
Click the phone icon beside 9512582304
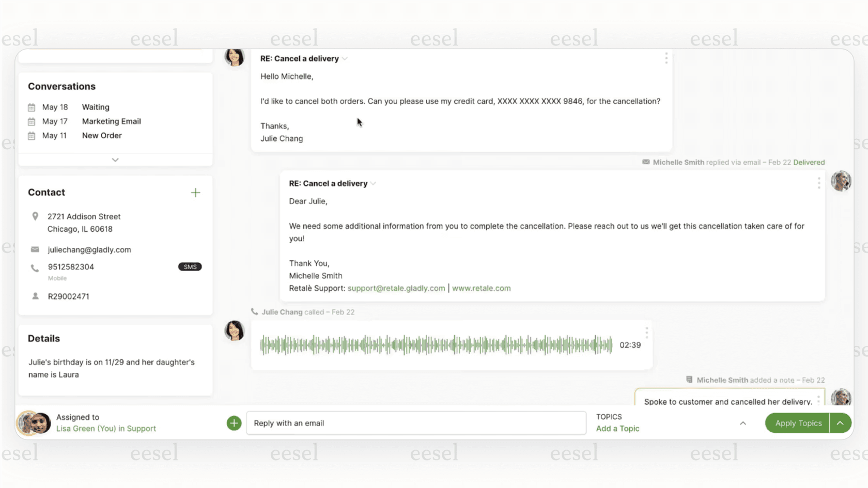pyautogui.click(x=35, y=267)
